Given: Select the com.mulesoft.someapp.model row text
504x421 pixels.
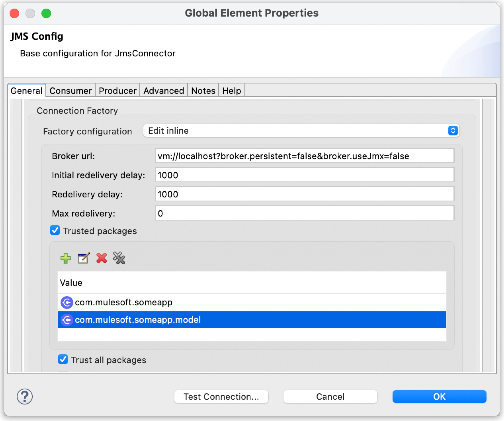Looking at the screenshot, I should (138, 320).
